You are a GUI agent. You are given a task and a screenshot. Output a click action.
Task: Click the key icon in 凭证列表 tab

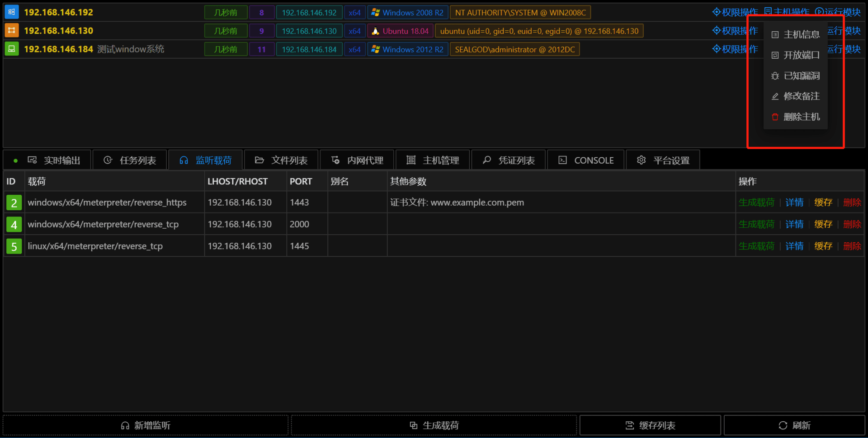point(486,160)
